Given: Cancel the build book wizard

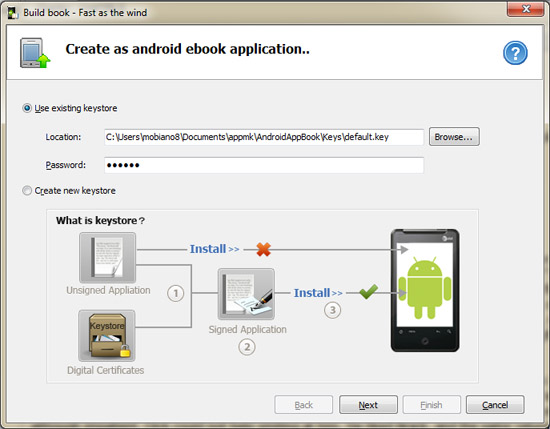Looking at the screenshot, I should pyautogui.click(x=495, y=405).
